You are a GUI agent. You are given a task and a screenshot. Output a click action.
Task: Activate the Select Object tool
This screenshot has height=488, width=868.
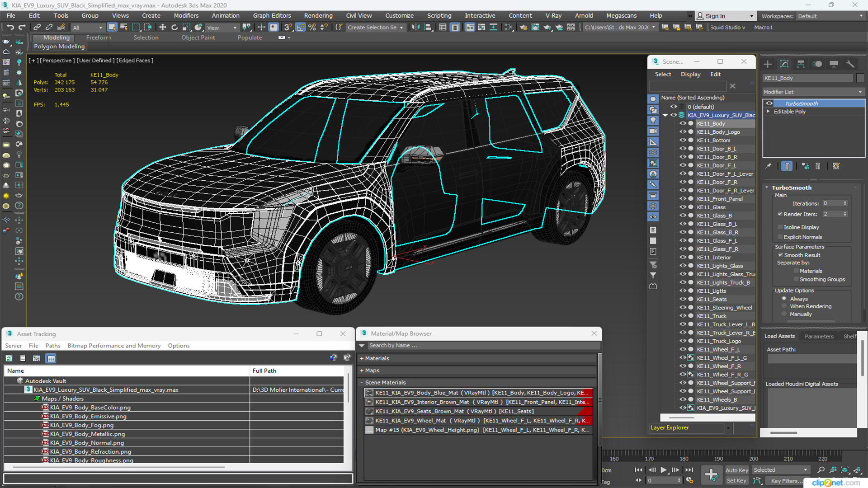point(112,28)
